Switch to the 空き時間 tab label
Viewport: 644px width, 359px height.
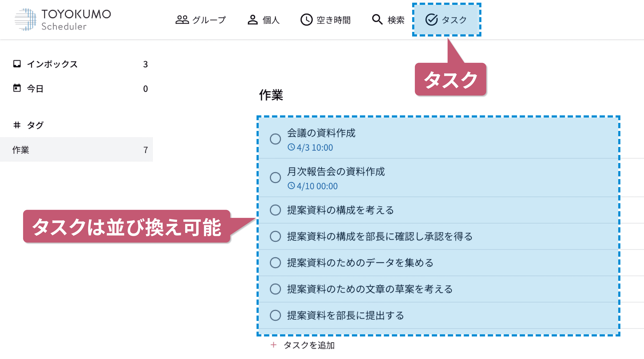pyautogui.click(x=333, y=20)
